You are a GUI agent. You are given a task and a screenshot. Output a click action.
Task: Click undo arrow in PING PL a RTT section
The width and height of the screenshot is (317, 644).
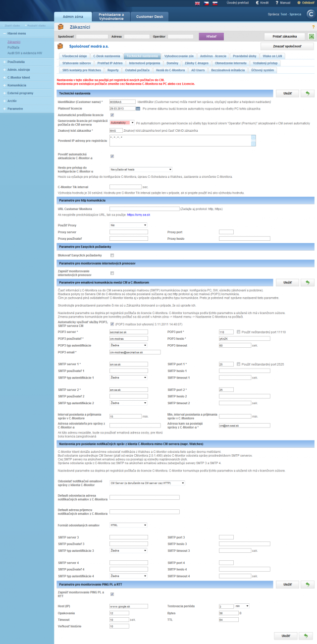coord(307,585)
